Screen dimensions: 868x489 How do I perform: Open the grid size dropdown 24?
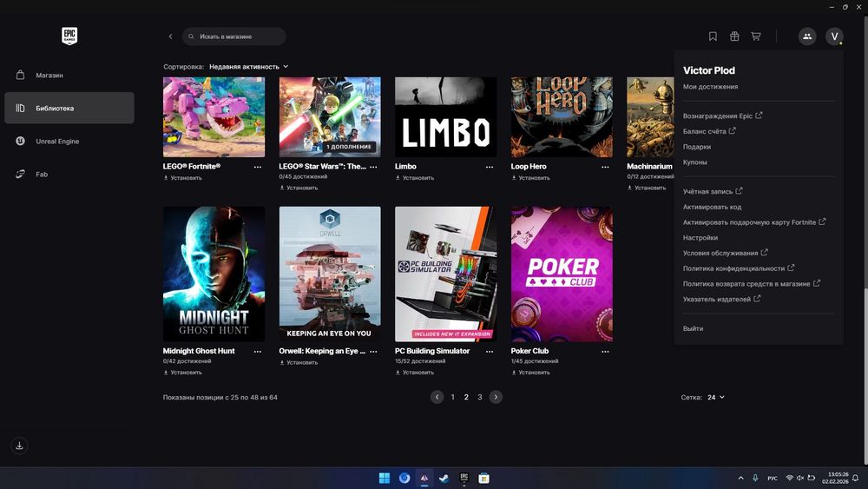pyautogui.click(x=716, y=397)
